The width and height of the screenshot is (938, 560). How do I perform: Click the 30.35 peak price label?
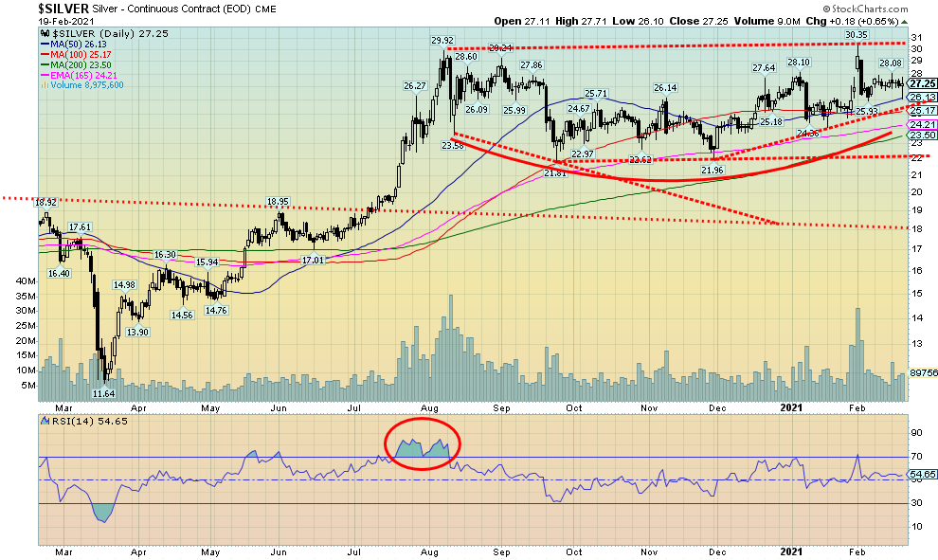[x=857, y=34]
